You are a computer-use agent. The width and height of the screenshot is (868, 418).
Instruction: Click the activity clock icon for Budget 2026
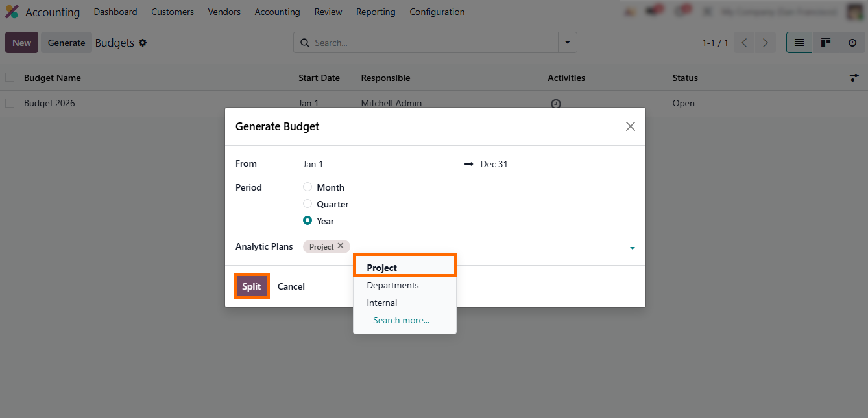555,104
